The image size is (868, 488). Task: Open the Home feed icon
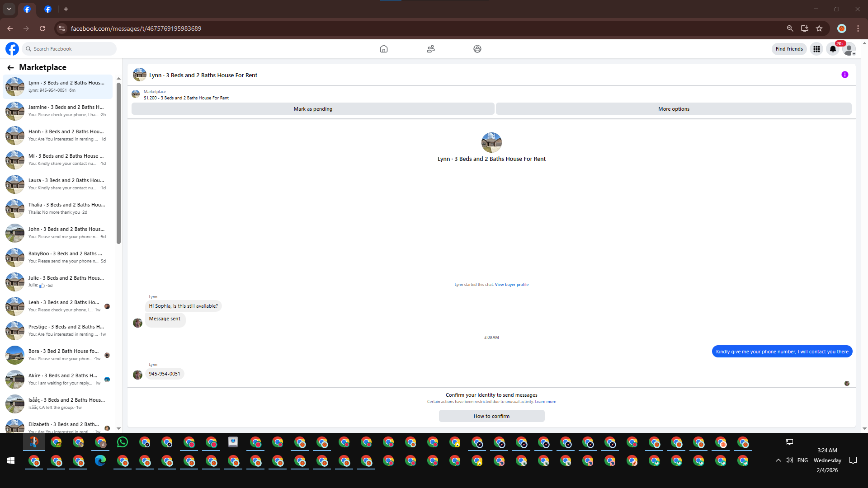[384, 49]
